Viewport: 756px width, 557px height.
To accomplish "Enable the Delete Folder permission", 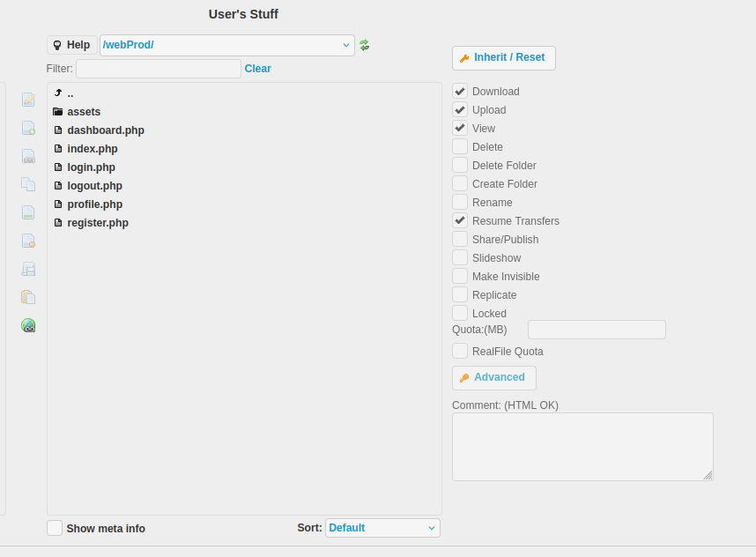I will [460, 165].
